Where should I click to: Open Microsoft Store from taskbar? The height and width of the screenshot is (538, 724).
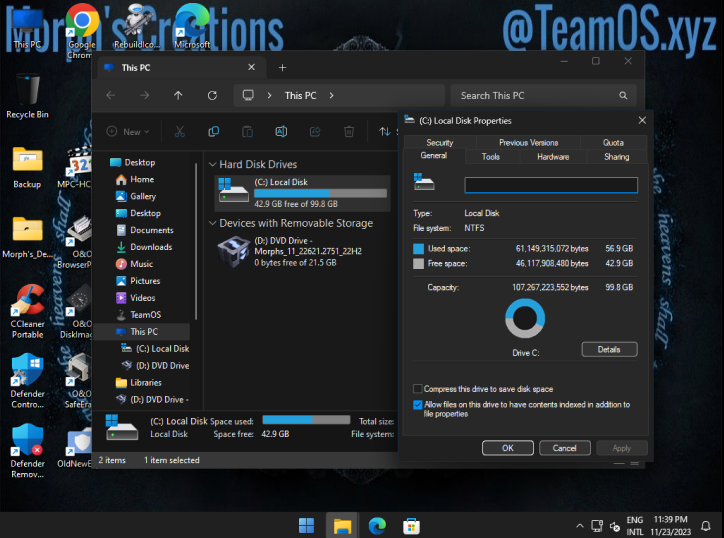coord(411,526)
